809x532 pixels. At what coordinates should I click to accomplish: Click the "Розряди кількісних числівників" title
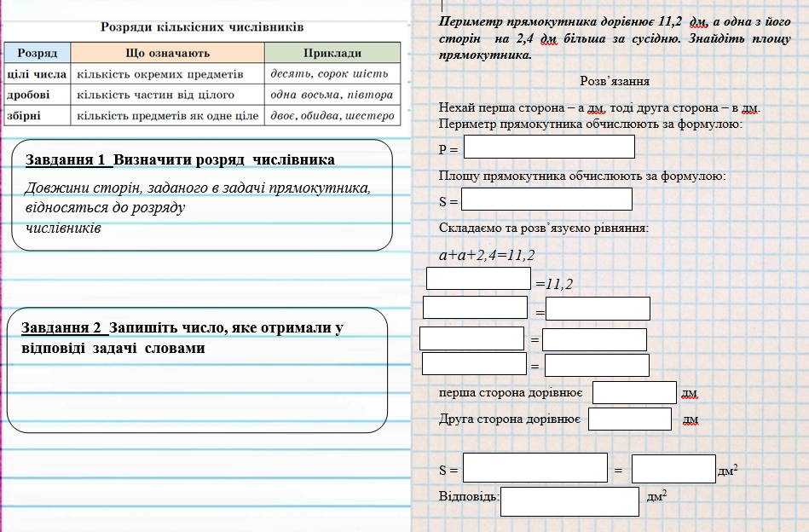(202, 27)
